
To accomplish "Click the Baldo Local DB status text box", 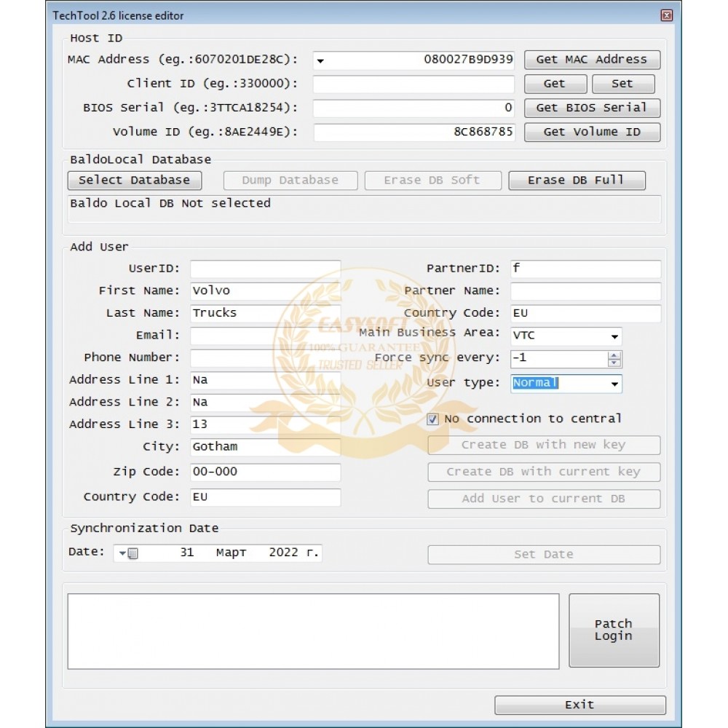I will point(365,210).
